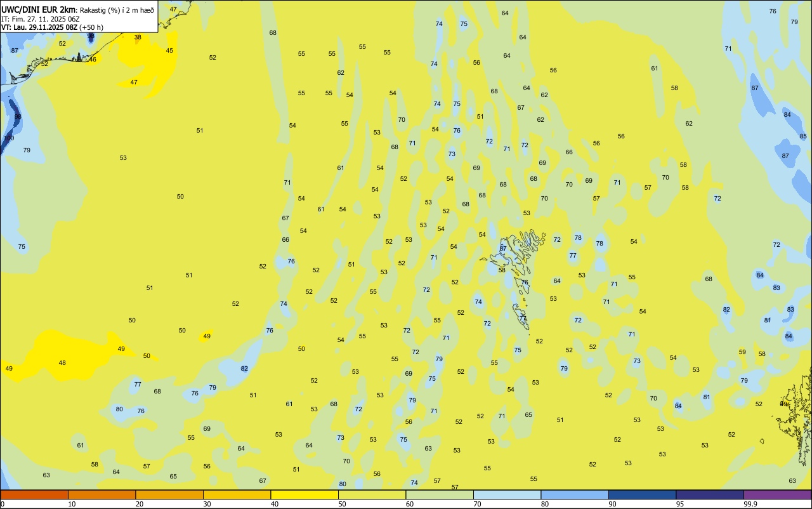Select the 20–30 amber legend swatch
Image resolution: width=812 pixels, height=509 pixels.
pyautogui.click(x=169, y=494)
